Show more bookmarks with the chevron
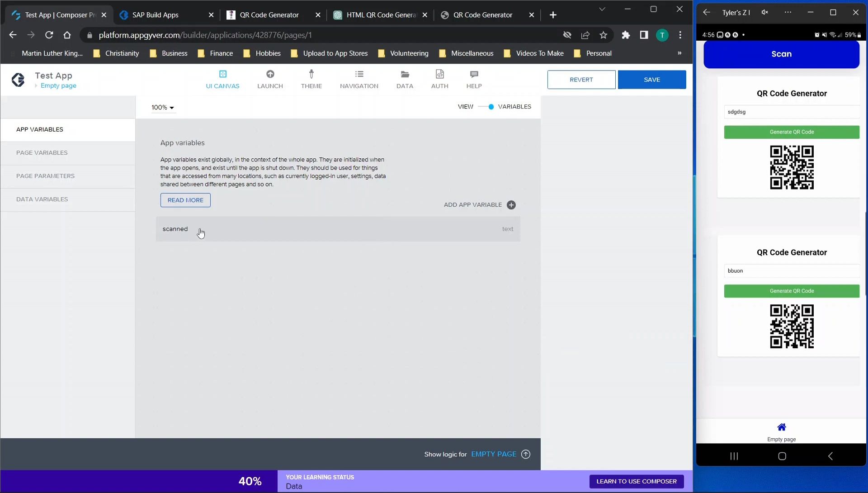Screen dimensions: 868x493 679,53
